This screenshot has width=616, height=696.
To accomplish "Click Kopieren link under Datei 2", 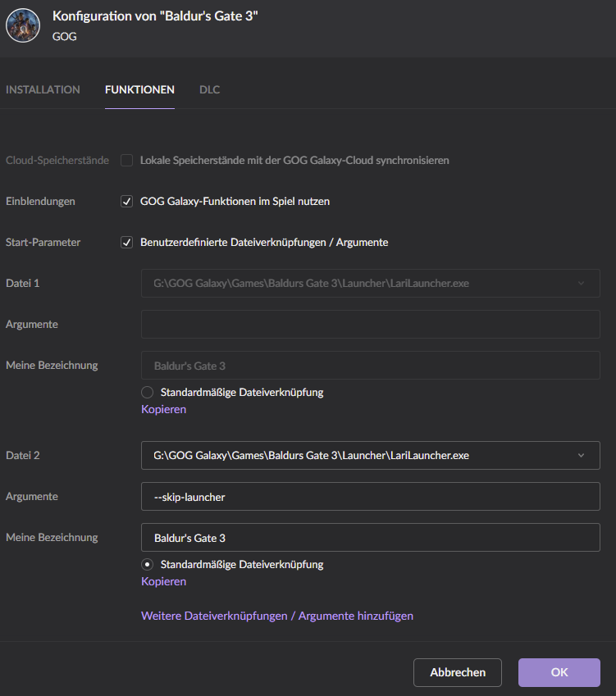I will [x=163, y=581].
